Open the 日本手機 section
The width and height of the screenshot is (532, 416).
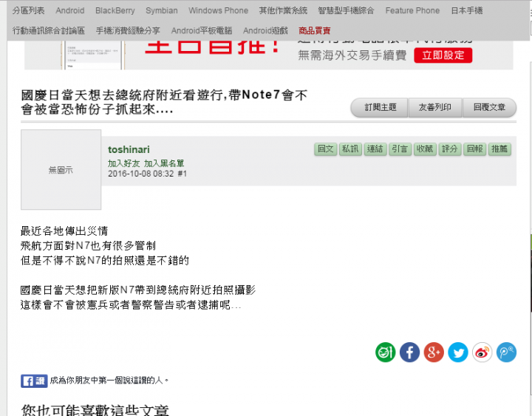[466, 10]
